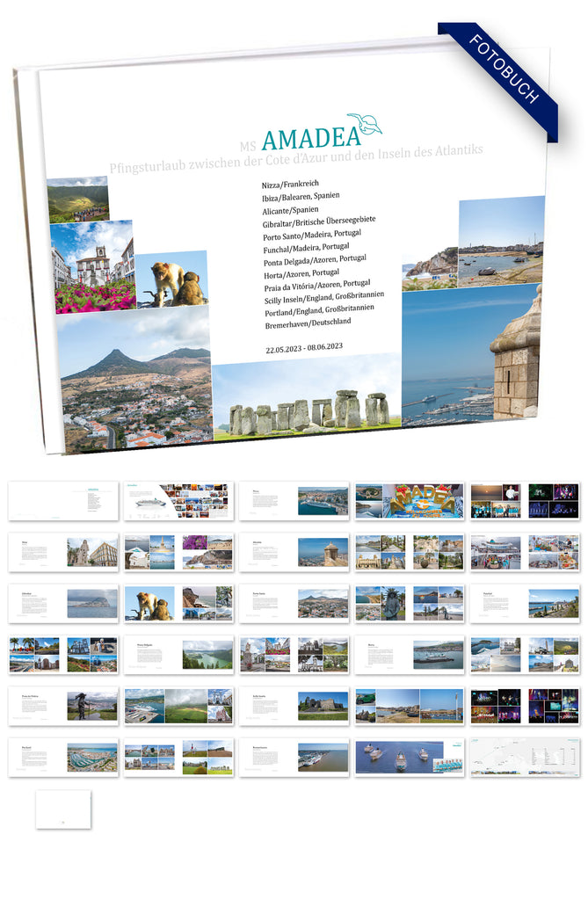Click the Barbary monkeys cover photo
Screen dimensions: 588x900
coord(173,279)
